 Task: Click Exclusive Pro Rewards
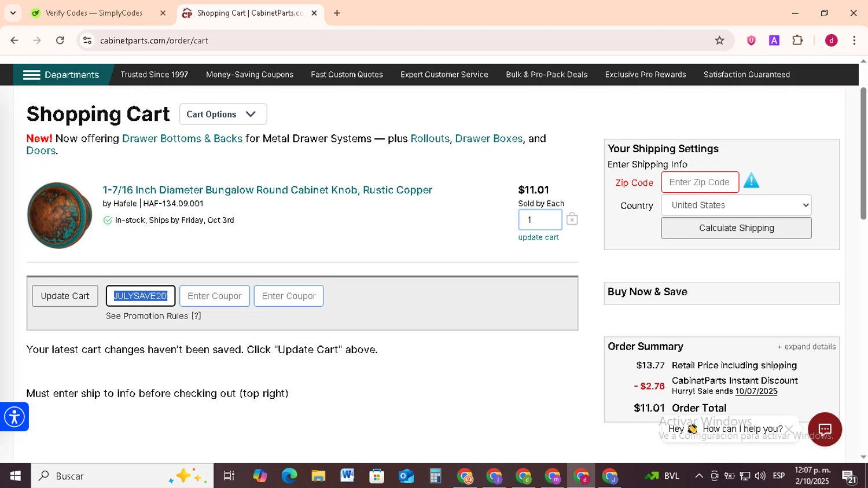click(645, 75)
